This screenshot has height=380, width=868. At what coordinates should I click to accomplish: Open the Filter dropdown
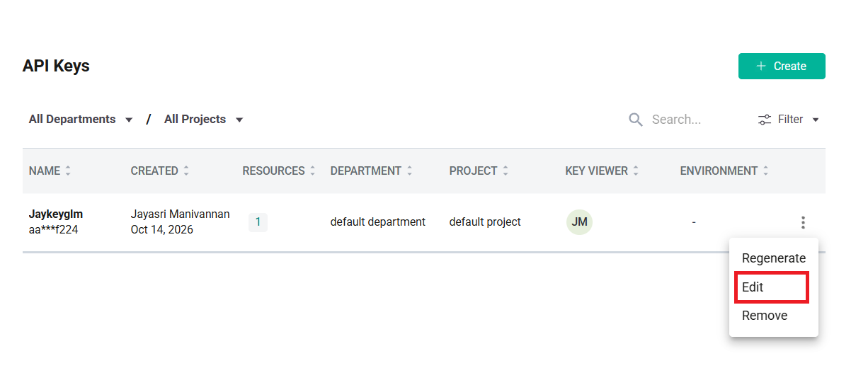coord(789,120)
